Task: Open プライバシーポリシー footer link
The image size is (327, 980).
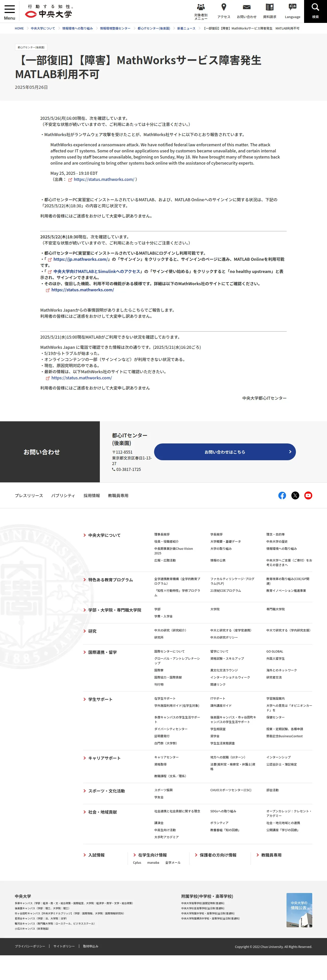Action: (x=30, y=946)
